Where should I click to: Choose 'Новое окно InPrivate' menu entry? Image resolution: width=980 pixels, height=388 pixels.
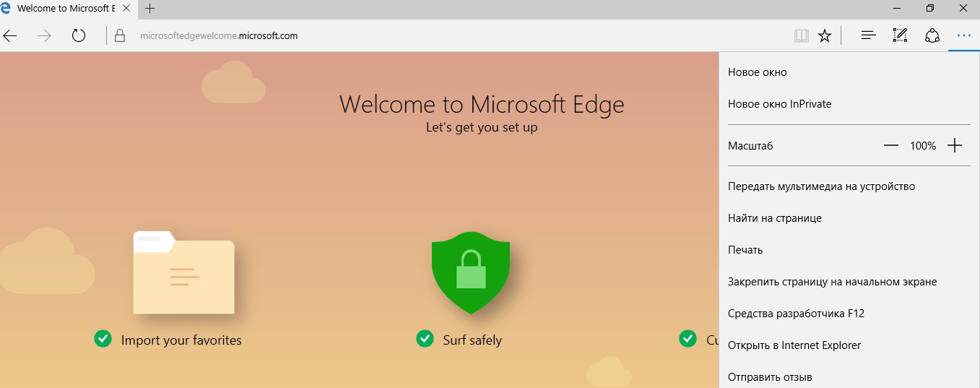click(780, 104)
